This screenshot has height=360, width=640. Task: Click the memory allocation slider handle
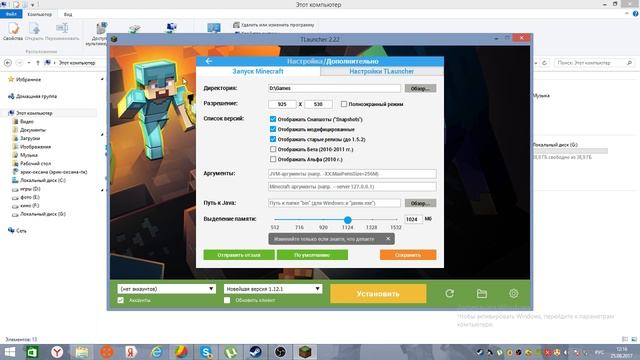[347, 220]
